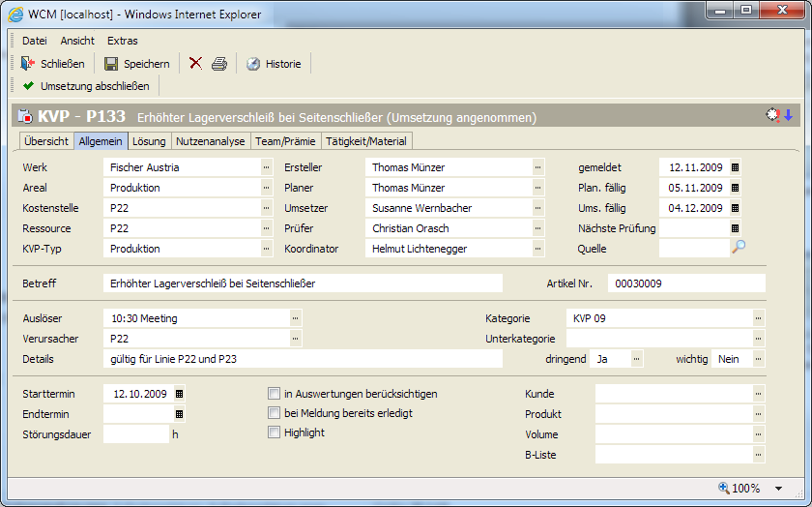Enable 'in Auswertungen berücksichtigen' checkbox
The image size is (812, 507).
pos(274,394)
